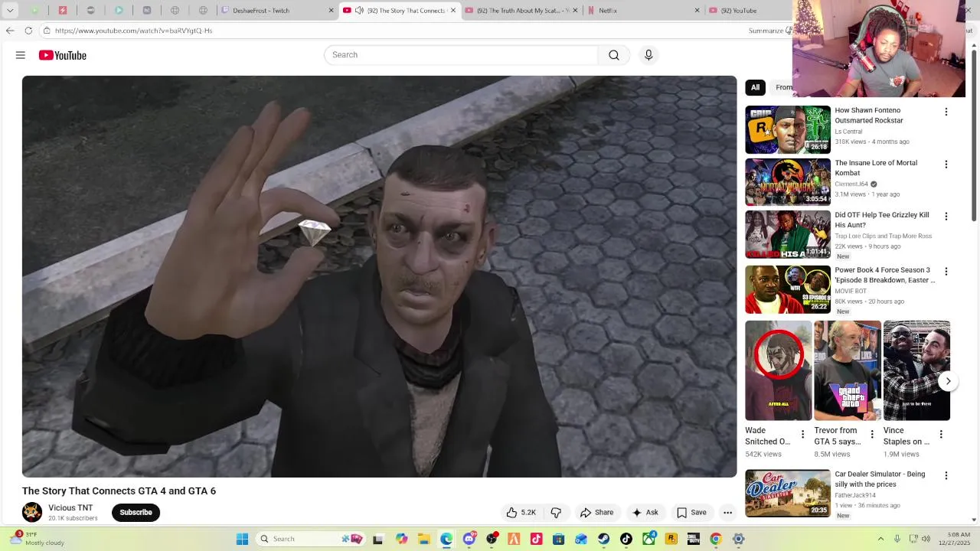This screenshot has width=980, height=551.
Task: Open Vicious TNT channel avatar
Action: coord(32,512)
